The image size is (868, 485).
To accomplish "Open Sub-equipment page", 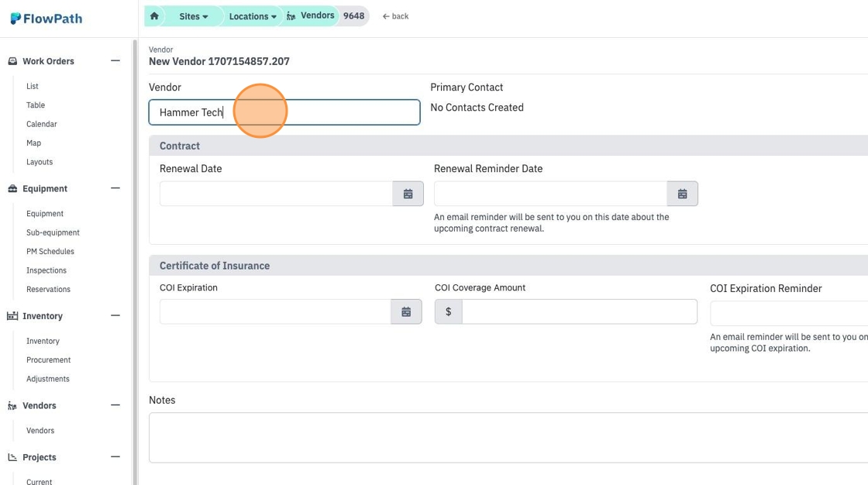I will coord(53,232).
